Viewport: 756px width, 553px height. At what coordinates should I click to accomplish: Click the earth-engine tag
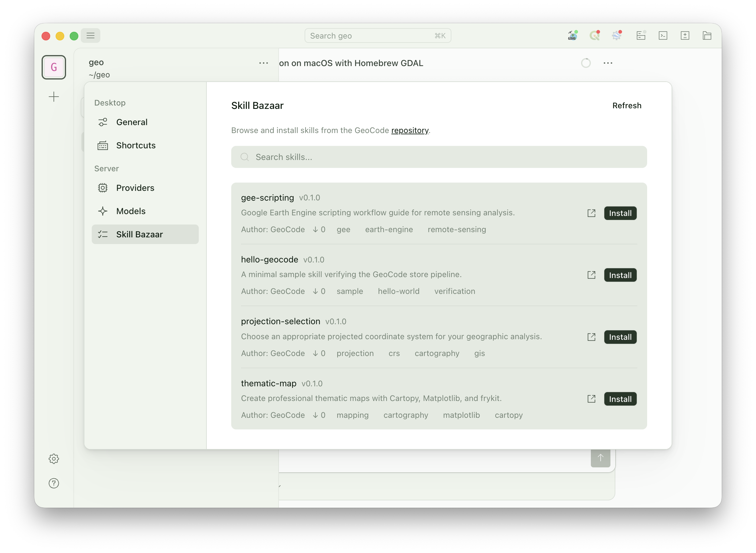pyautogui.click(x=389, y=230)
